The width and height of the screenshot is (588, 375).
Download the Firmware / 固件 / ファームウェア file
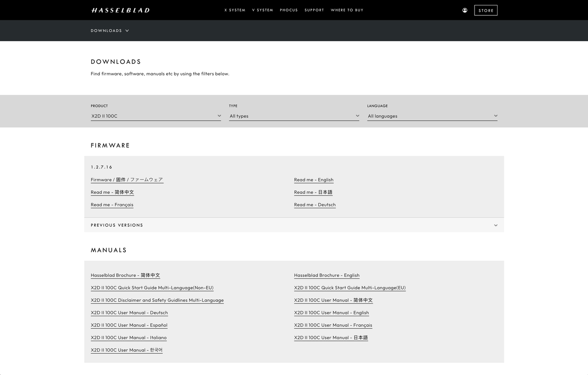[126, 179]
